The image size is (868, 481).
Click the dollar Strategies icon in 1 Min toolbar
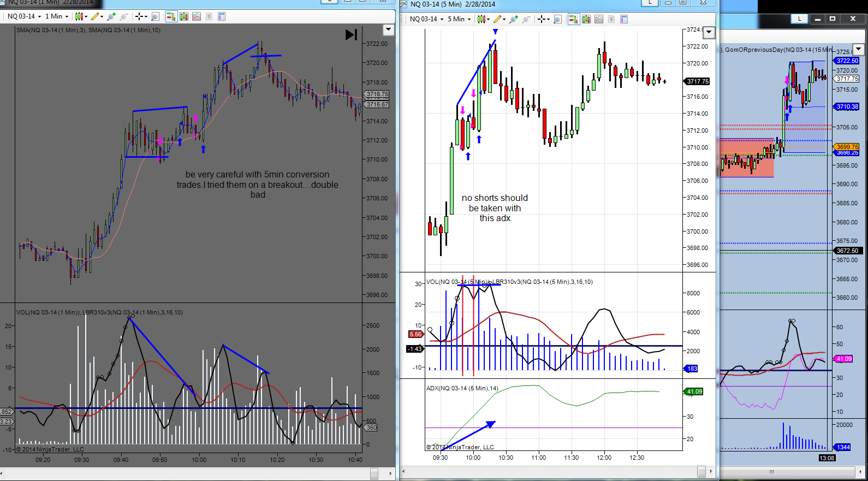click(x=209, y=16)
